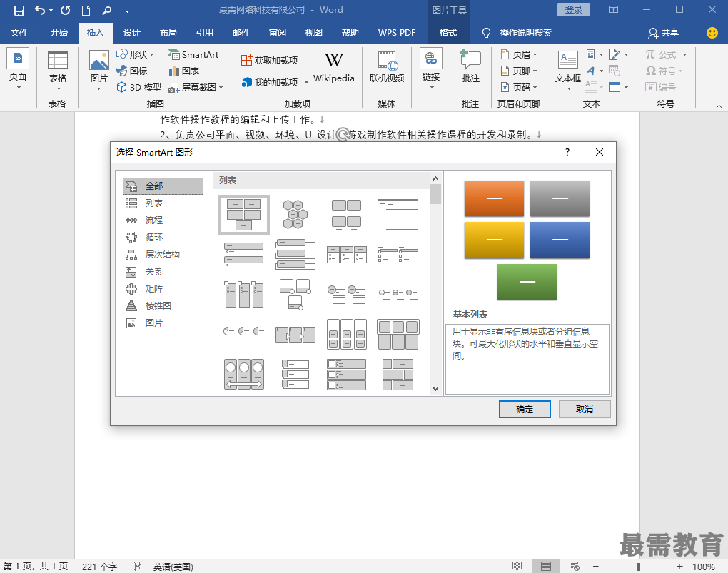
Task: Insert a 批注 comment
Action: 470,67
